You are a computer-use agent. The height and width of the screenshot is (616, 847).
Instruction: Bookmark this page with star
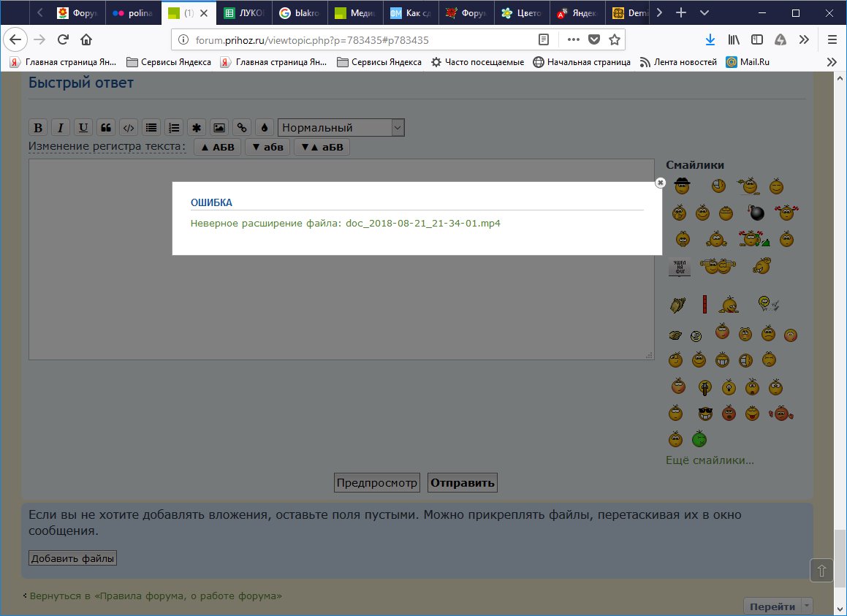(x=615, y=39)
